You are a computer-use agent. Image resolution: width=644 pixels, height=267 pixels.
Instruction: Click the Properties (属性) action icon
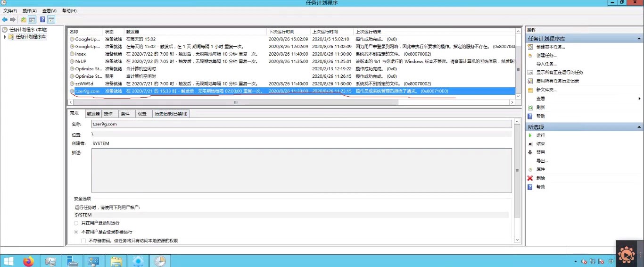(x=530, y=169)
